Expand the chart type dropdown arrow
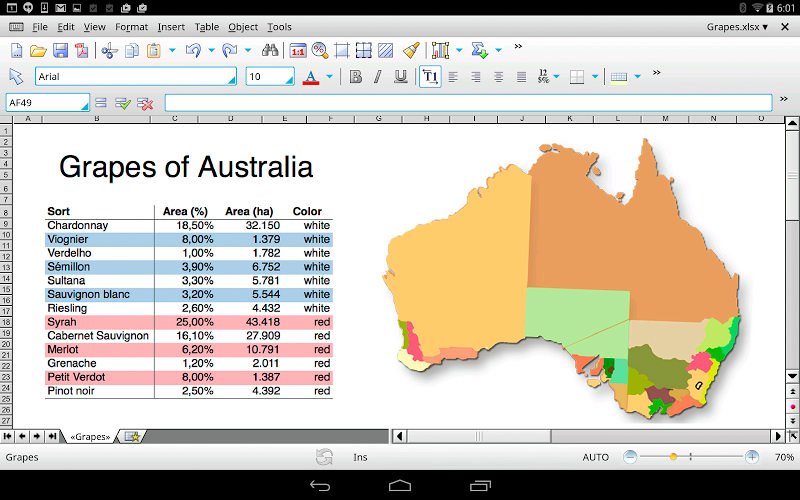 [459, 50]
